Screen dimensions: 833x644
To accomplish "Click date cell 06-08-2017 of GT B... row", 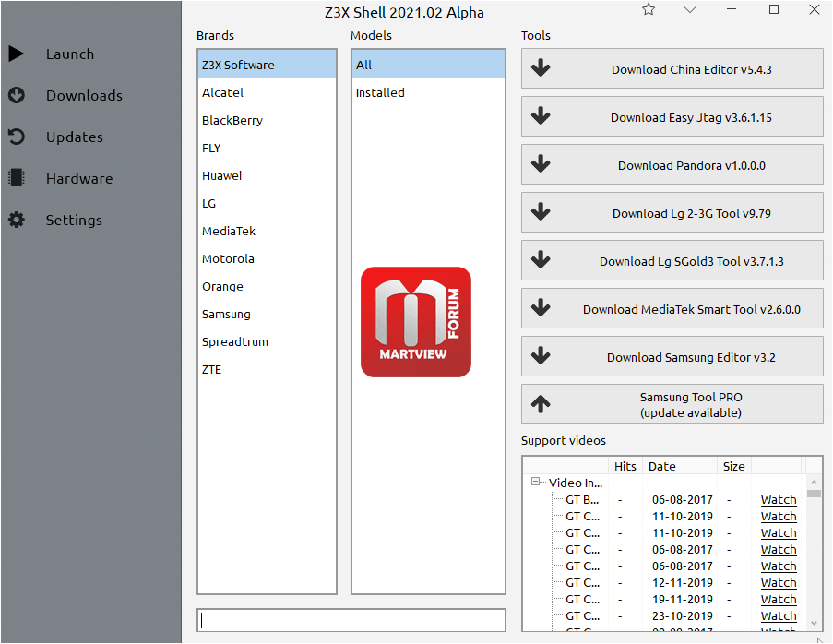I will point(682,499).
